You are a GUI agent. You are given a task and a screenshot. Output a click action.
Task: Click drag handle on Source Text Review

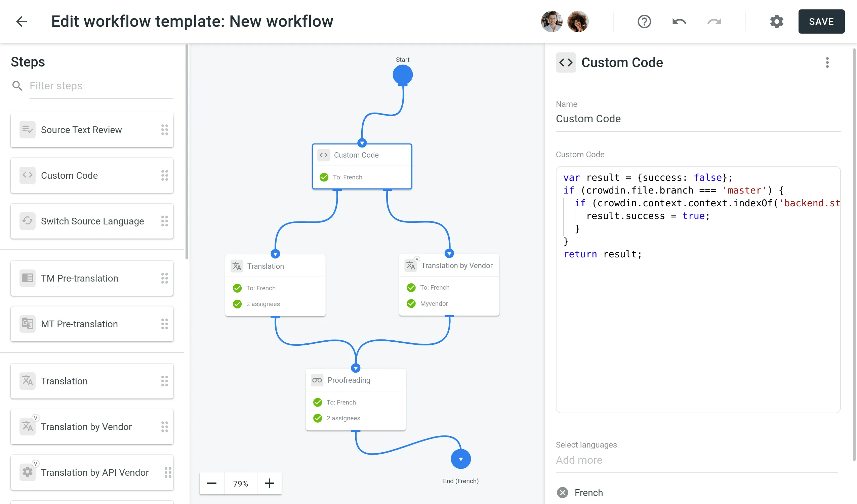point(165,130)
